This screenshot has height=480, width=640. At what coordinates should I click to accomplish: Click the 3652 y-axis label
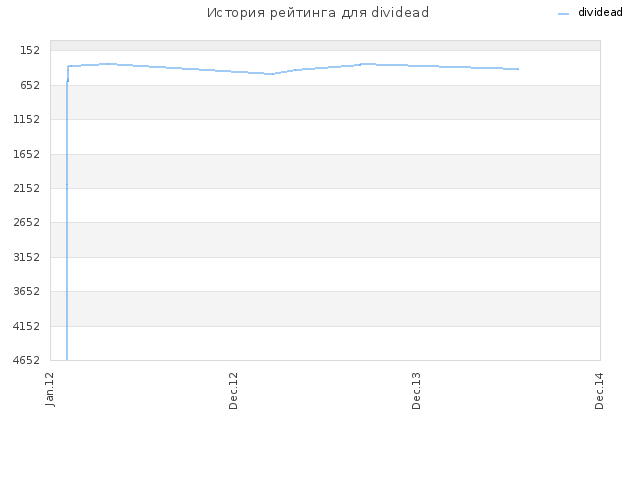27,291
